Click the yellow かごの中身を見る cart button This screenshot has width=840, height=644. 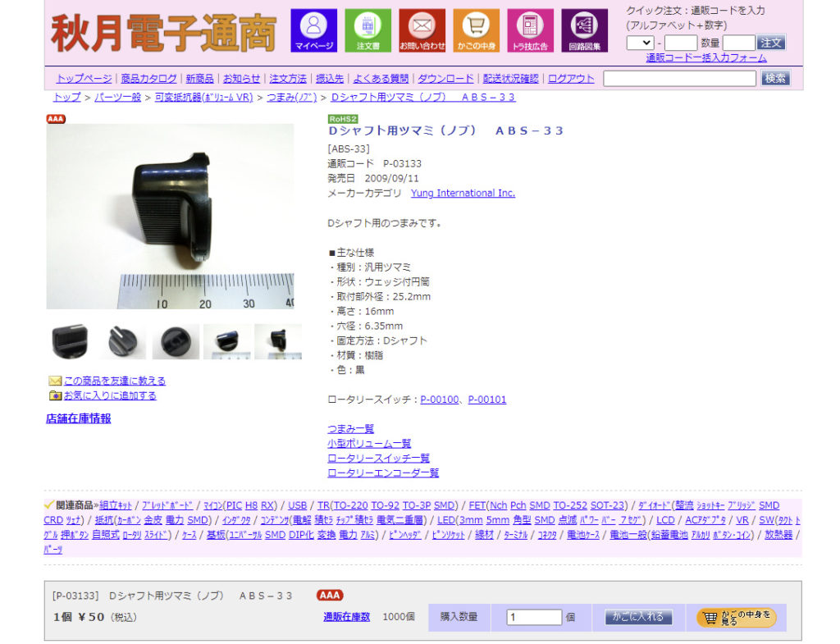(736, 617)
